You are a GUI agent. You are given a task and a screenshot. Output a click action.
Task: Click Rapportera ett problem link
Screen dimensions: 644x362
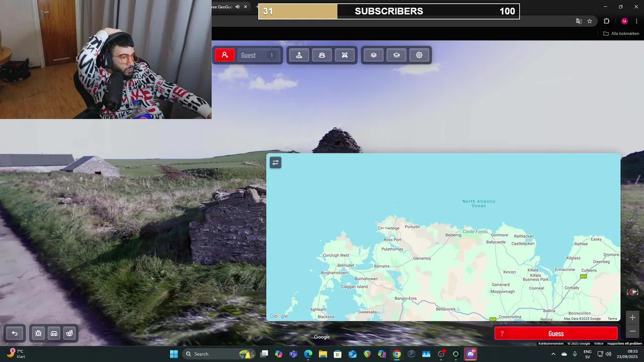click(x=625, y=343)
